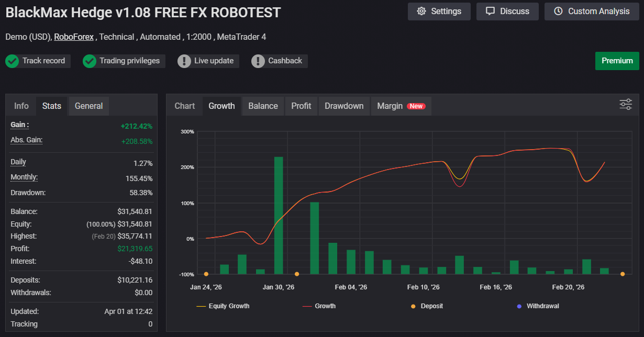Click the Settings gear icon

[421, 12]
